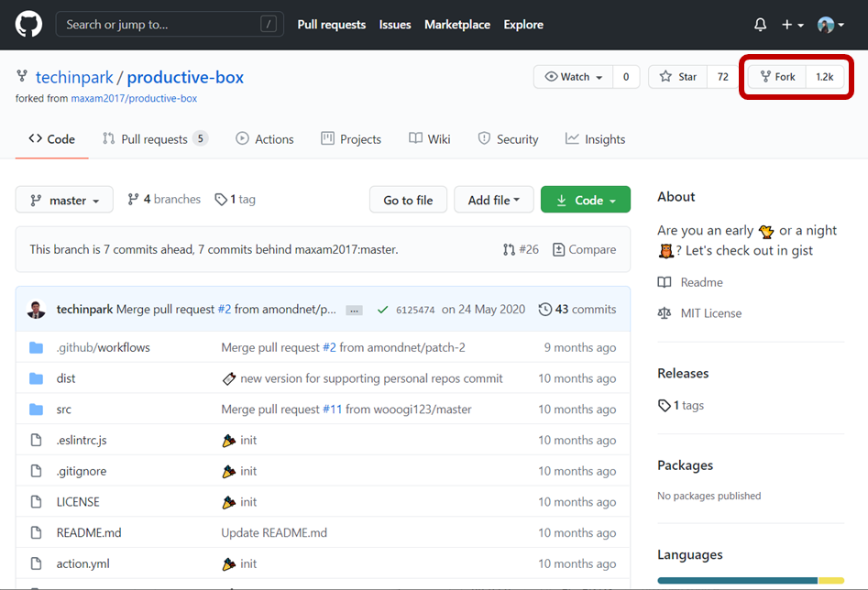Open the master branch dropdown
The image size is (868, 590).
point(64,200)
